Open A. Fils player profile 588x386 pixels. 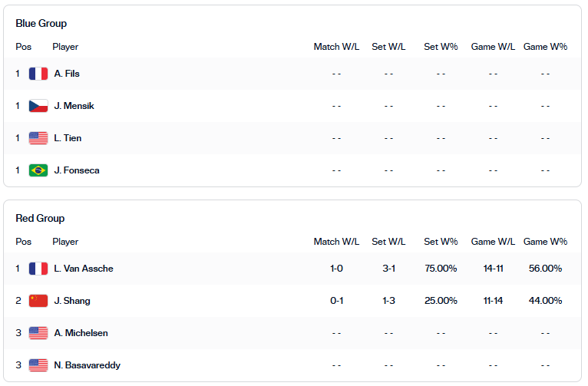pos(67,74)
